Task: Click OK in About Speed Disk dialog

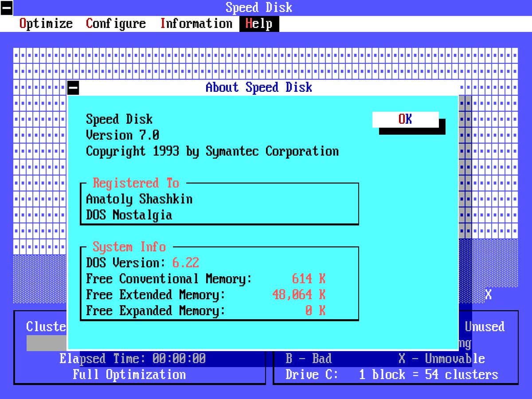Action: 405,119
